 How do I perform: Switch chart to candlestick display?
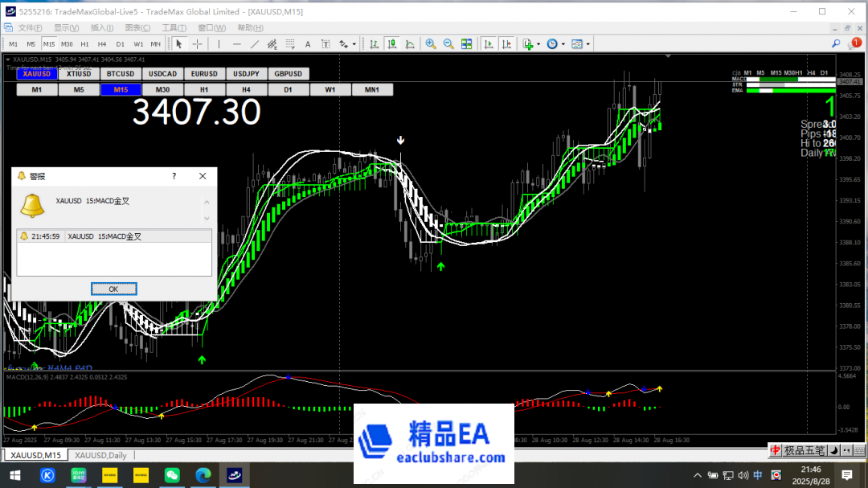(x=392, y=43)
